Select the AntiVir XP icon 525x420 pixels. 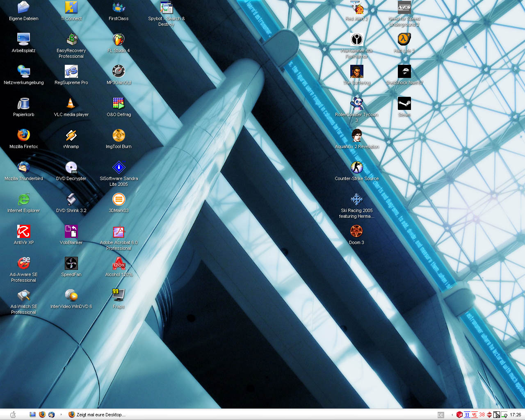point(24,231)
